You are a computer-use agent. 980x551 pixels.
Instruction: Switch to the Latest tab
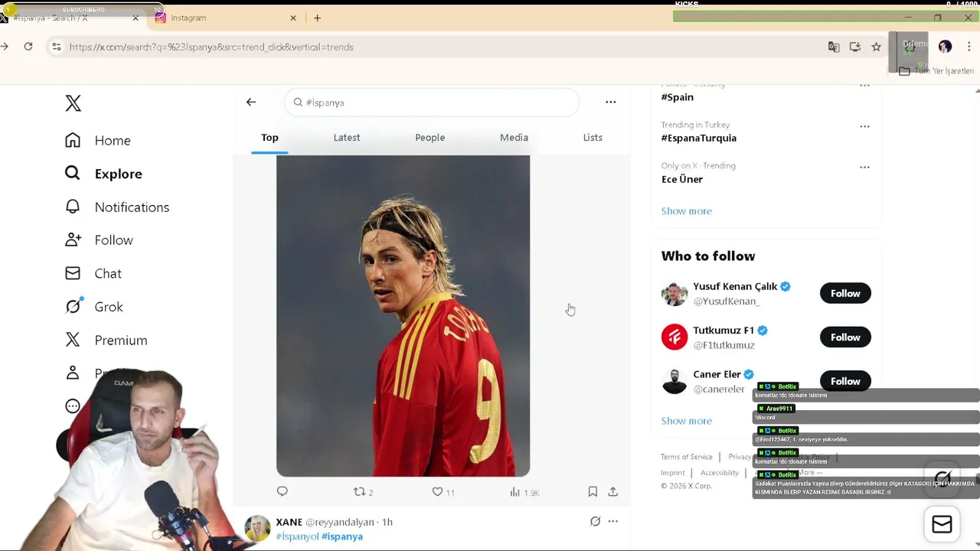coord(347,138)
